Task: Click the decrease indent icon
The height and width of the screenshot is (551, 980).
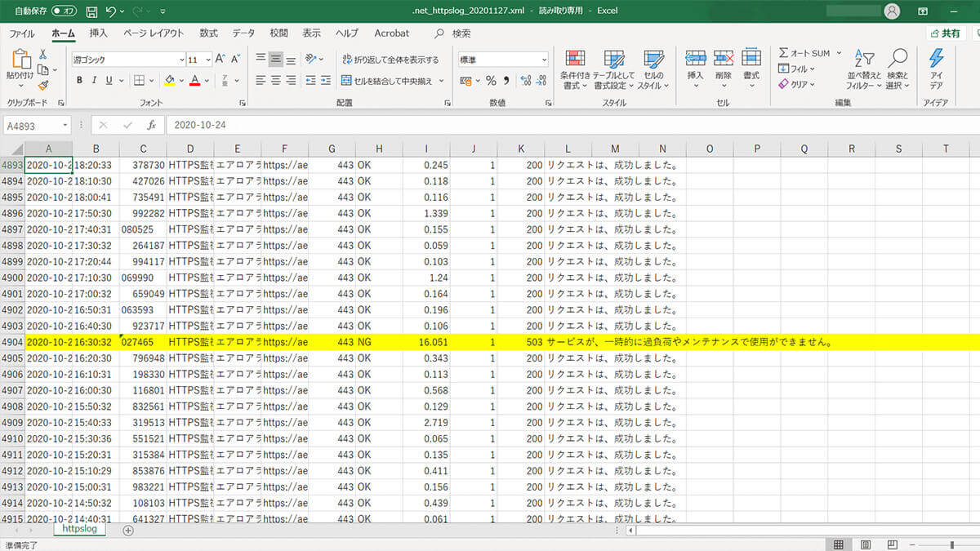Action: click(310, 81)
